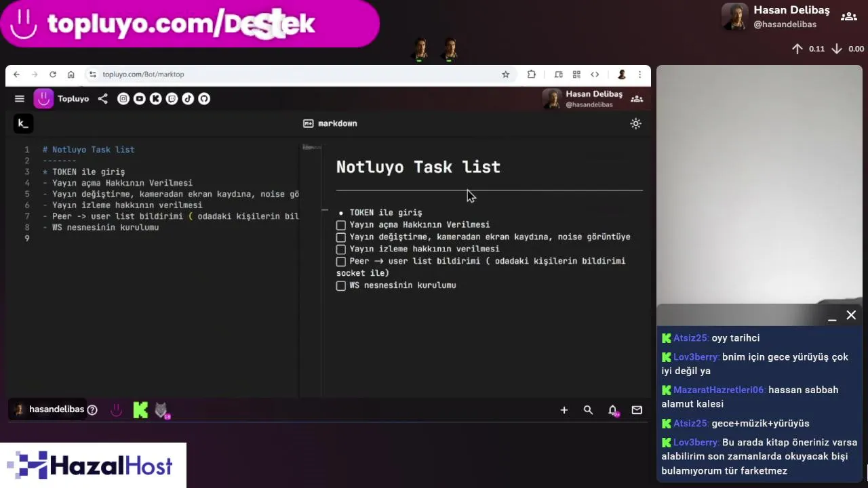Open the green Kick server icon in the bottom bar
Image resolution: width=868 pixels, height=488 pixels.
pos(140,410)
